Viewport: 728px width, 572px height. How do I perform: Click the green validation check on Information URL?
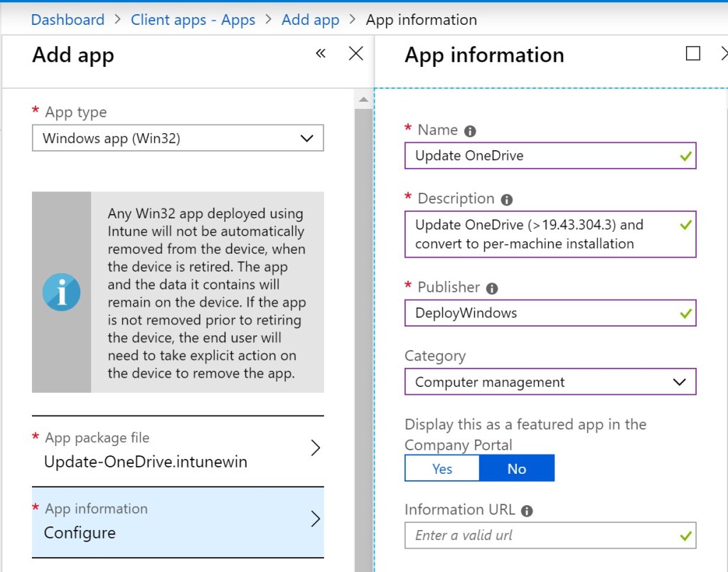click(685, 535)
